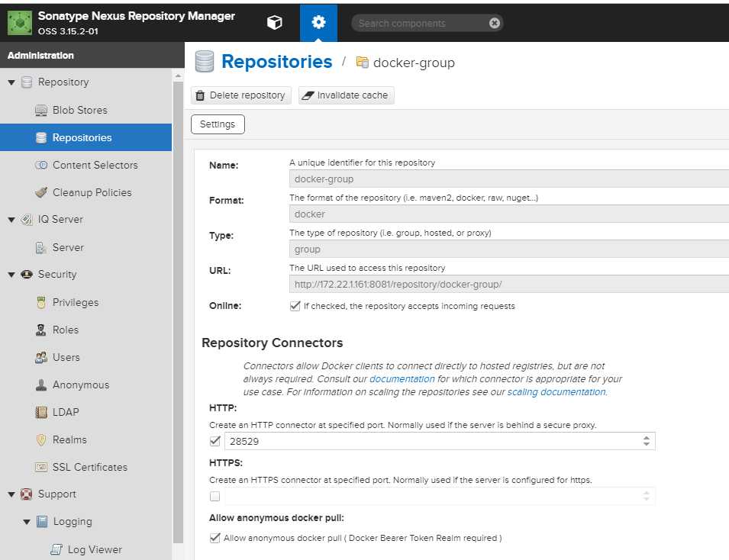This screenshot has width=729, height=560.
Task: Click the Content Selectors icon
Action: point(41,165)
